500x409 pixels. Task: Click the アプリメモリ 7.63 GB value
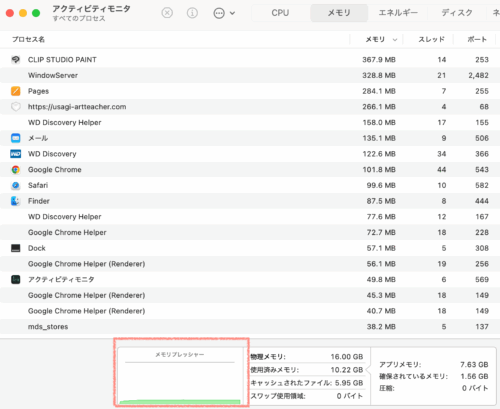coord(474,364)
